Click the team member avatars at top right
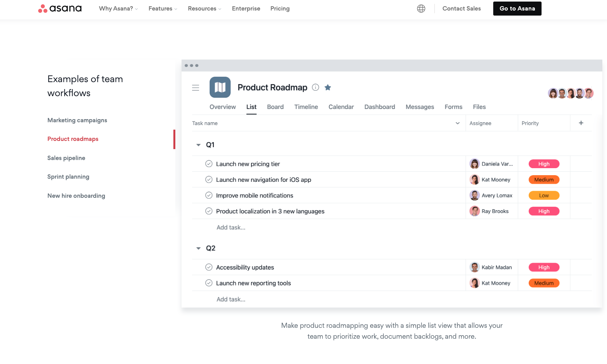The width and height of the screenshot is (607, 364). click(x=570, y=93)
